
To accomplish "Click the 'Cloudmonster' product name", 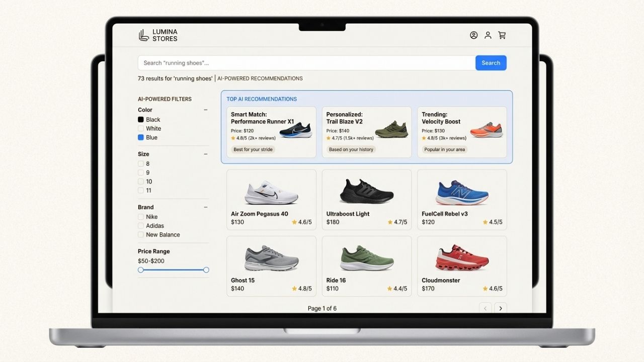I will (441, 281).
